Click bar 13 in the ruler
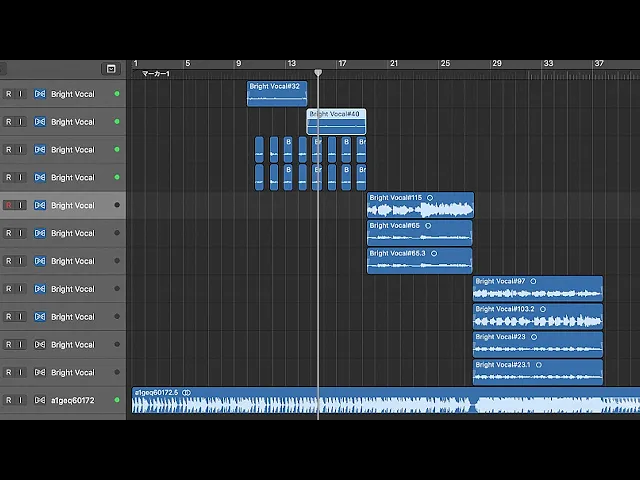Screen dimensions: 640x480 click(291, 63)
